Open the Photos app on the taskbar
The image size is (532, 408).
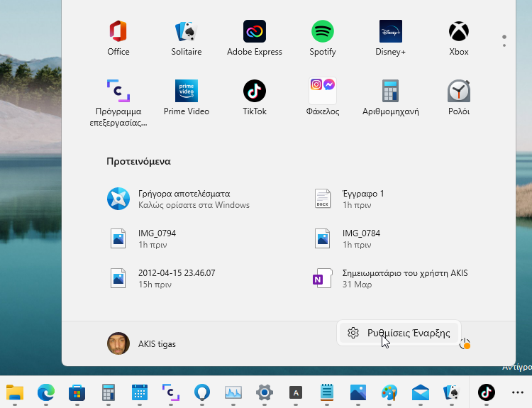[358, 392]
